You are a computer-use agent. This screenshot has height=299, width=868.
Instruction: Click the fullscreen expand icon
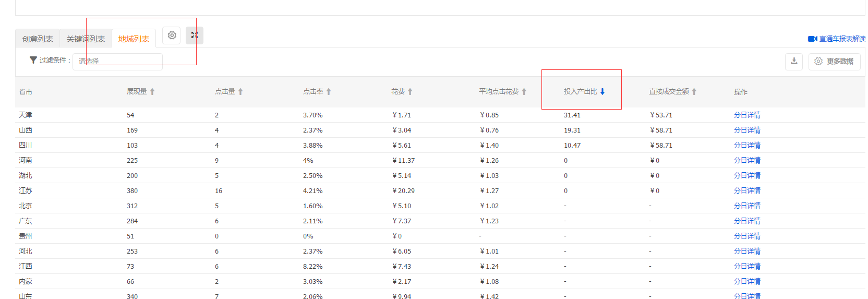(195, 35)
